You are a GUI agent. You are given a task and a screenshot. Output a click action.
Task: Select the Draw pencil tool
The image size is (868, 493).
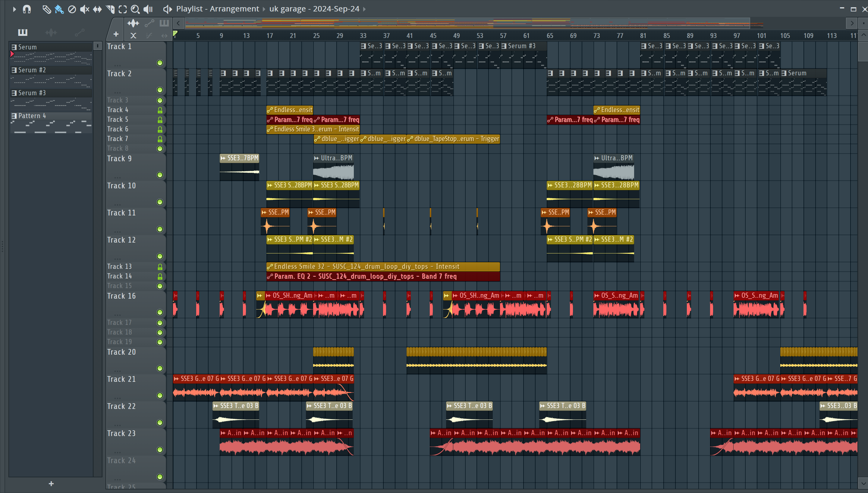pyautogui.click(x=46, y=9)
